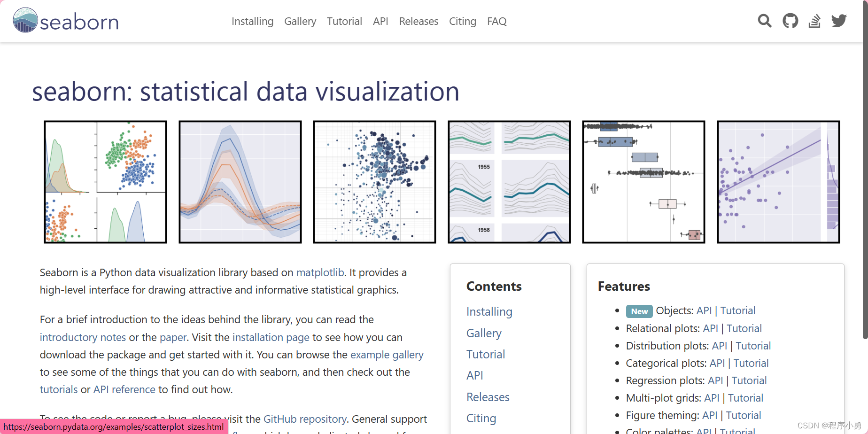Open Categorical plots Tutorial link

pyautogui.click(x=751, y=363)
